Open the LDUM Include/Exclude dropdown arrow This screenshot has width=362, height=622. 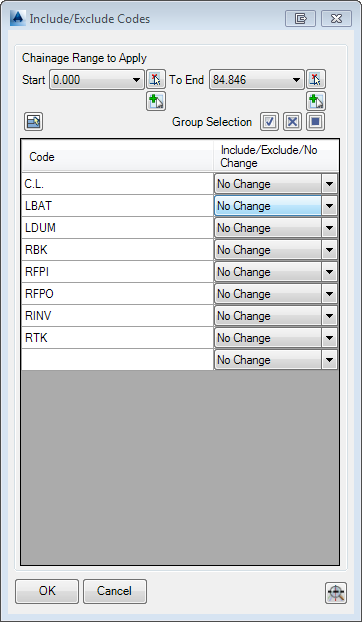click(x=329, y=228)
